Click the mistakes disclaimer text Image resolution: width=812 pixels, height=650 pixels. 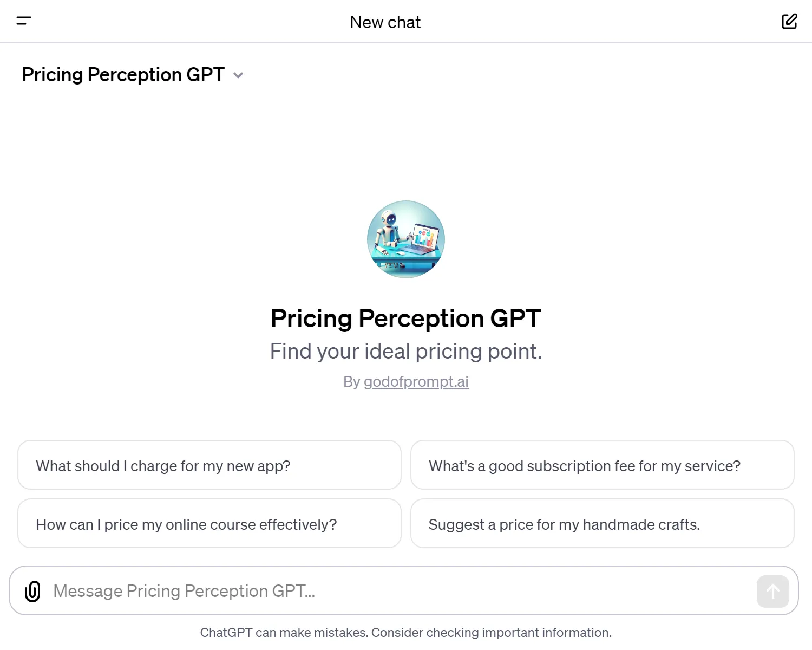(x=405, y=632)
